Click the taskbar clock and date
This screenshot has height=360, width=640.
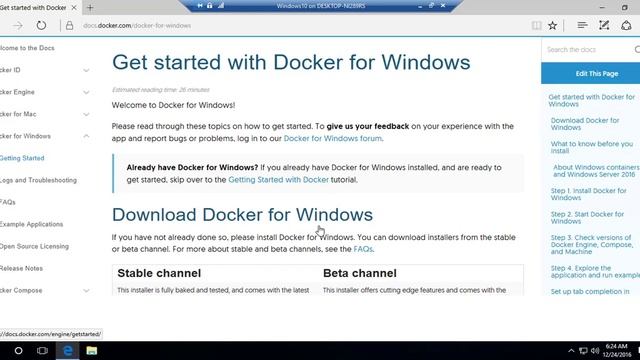[616, 351]
